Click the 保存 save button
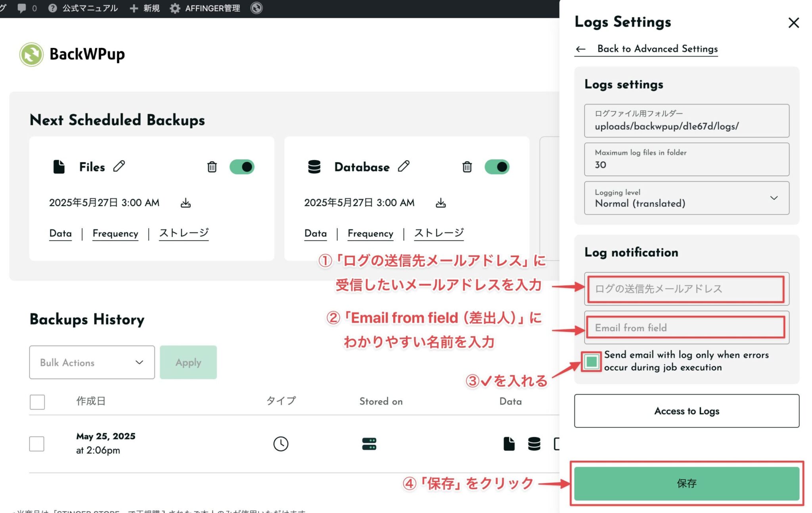 pos(687,484)
